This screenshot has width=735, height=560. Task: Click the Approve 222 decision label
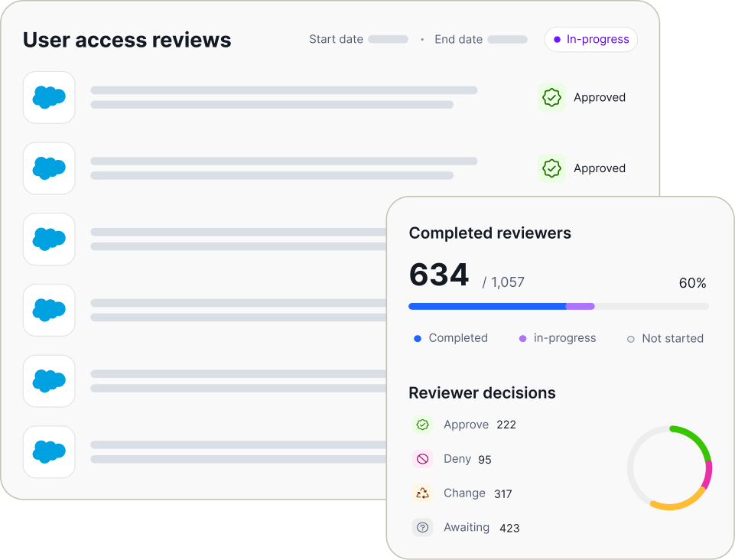pyautogui.click(x=480, y=425)
